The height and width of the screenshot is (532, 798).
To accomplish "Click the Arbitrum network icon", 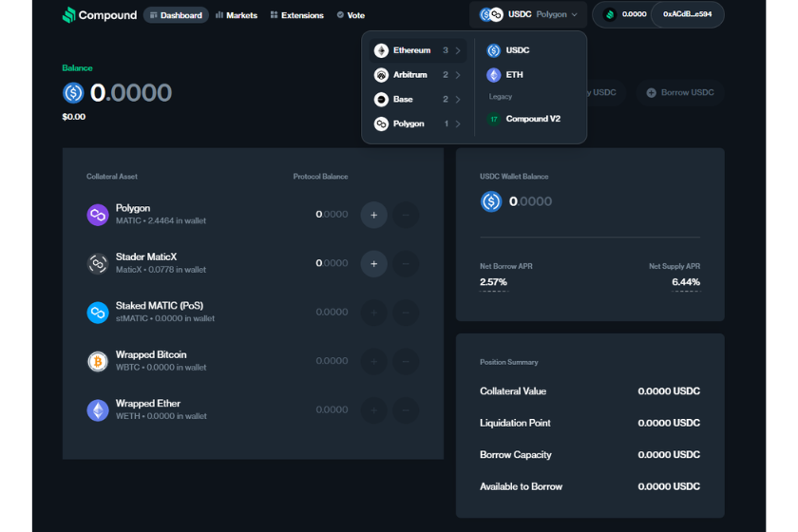I will [x=381, y=75].
